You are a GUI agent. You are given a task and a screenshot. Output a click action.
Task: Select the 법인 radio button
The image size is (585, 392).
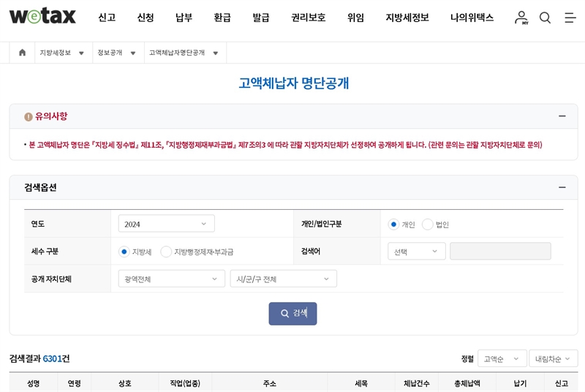pyautogui.click(x=428, y=225)
